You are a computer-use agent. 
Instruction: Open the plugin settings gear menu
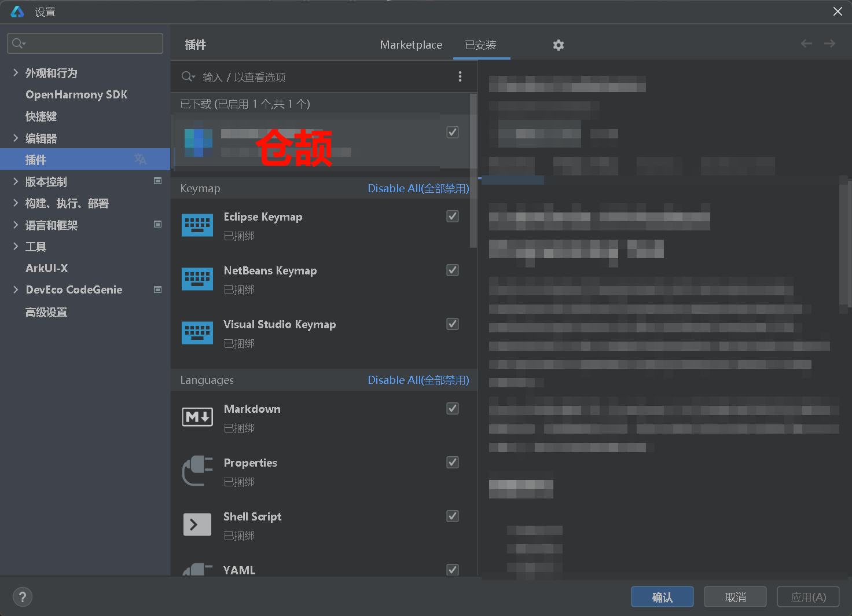pyautogui.click(x=558, y=45)
